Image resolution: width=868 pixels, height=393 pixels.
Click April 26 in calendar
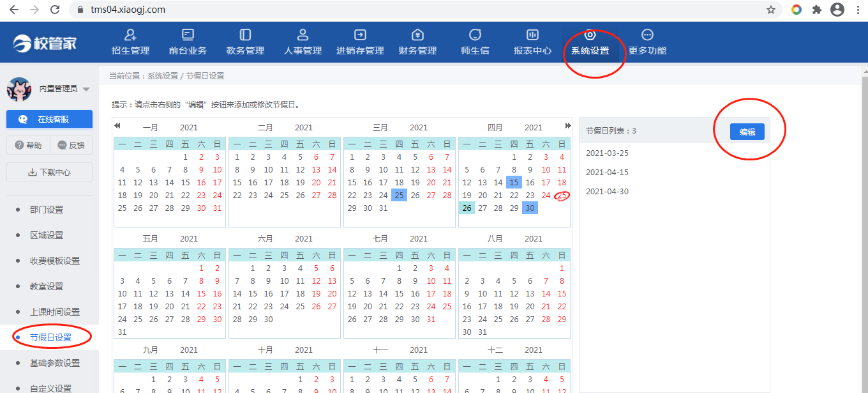tap(467, 208)
